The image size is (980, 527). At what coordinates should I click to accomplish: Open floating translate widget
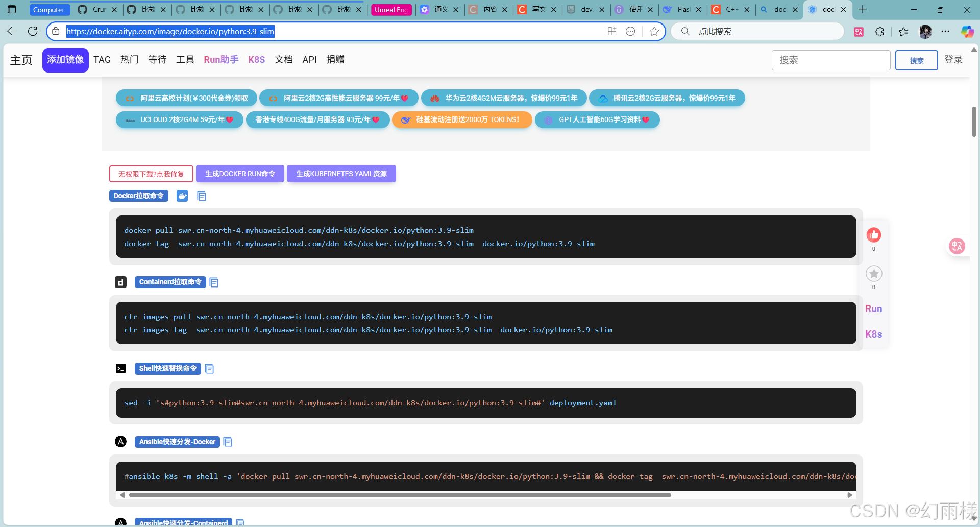tap(957, 246)
